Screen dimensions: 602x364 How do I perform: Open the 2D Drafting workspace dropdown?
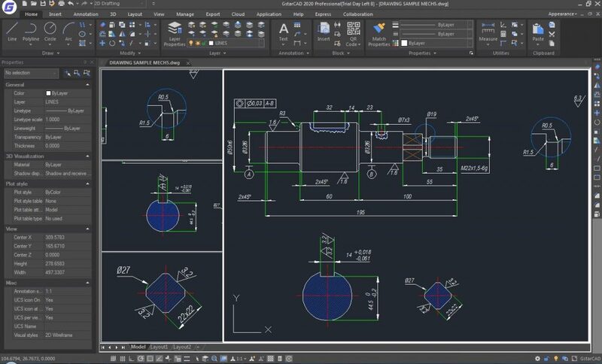click(x=141, y=5)
